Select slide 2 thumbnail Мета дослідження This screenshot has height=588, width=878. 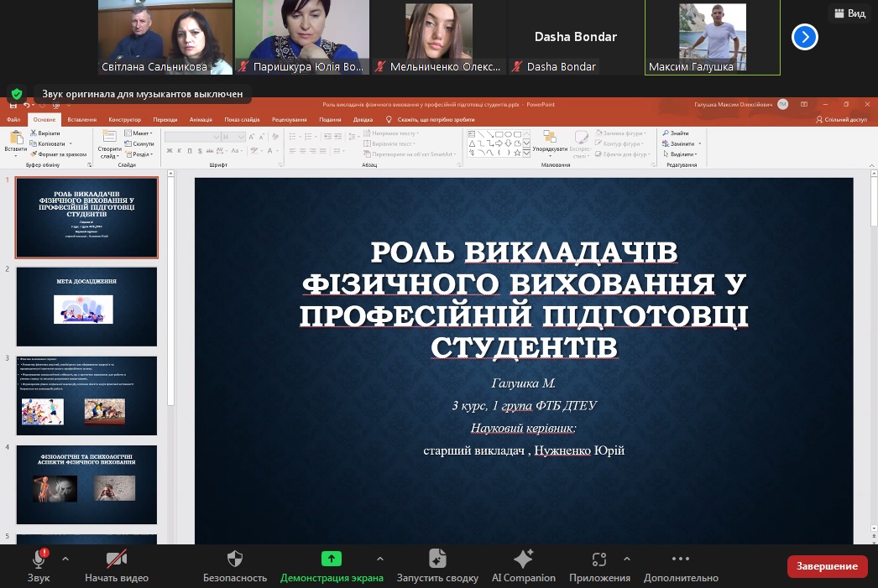click(86, 307)
